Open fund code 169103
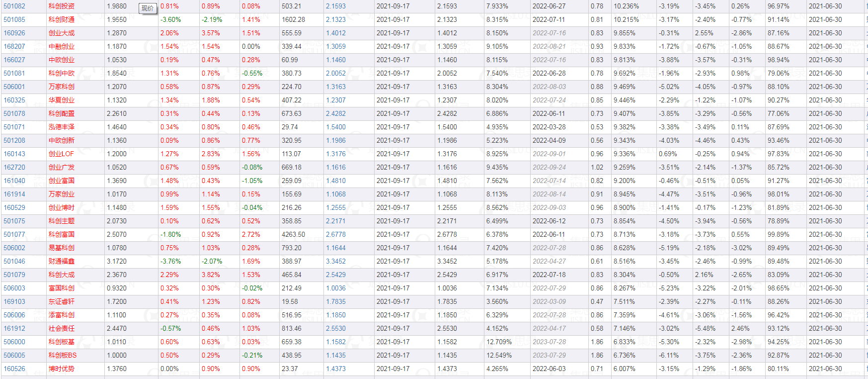This screenshot has width=868, height=379. 14,301
